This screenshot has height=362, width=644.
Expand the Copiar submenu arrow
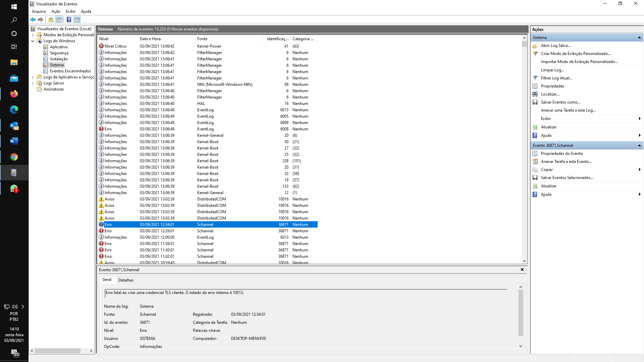[640, 170]
